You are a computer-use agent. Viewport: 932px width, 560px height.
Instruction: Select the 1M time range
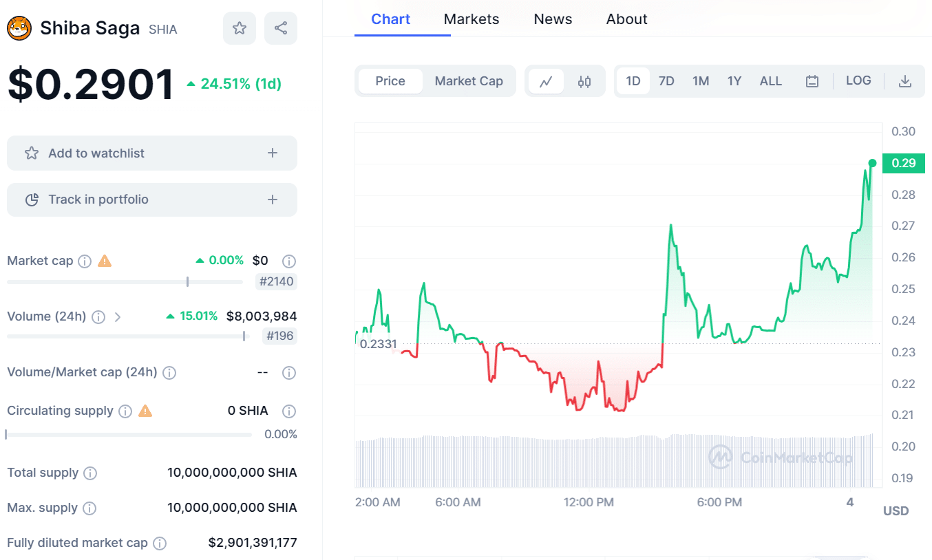pyautogui.click(x=701, y=81)
